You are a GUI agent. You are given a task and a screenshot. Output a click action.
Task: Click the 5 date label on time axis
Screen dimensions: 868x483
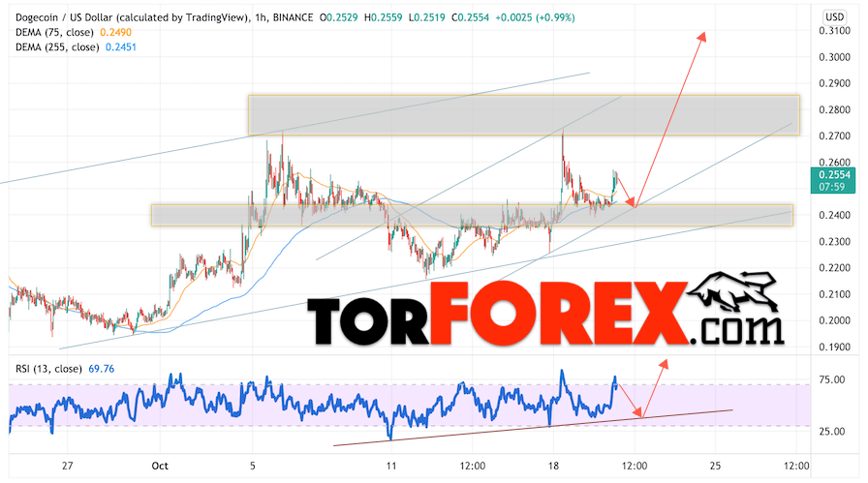click(253, 466)
